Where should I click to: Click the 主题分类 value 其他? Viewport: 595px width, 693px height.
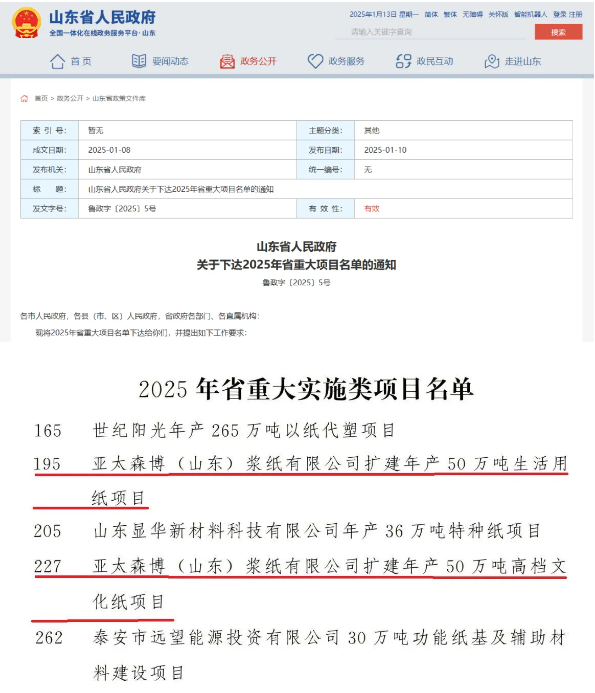[x=372, y=130]
